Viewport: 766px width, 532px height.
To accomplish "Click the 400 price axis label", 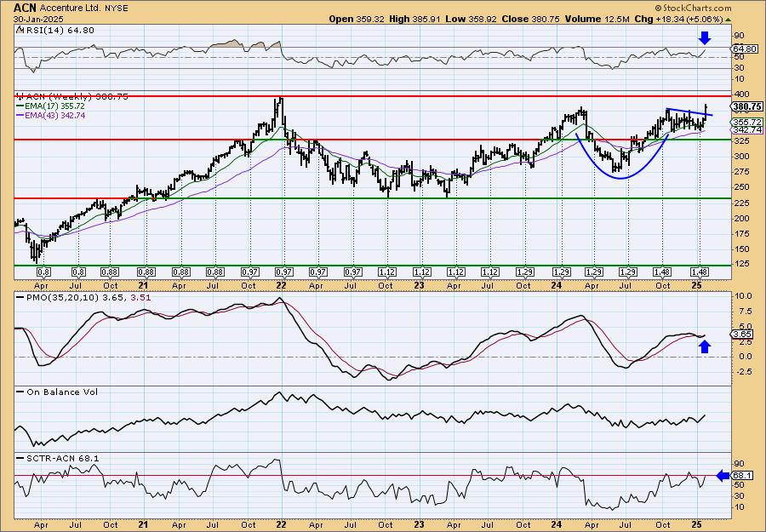I will point(742,94).
